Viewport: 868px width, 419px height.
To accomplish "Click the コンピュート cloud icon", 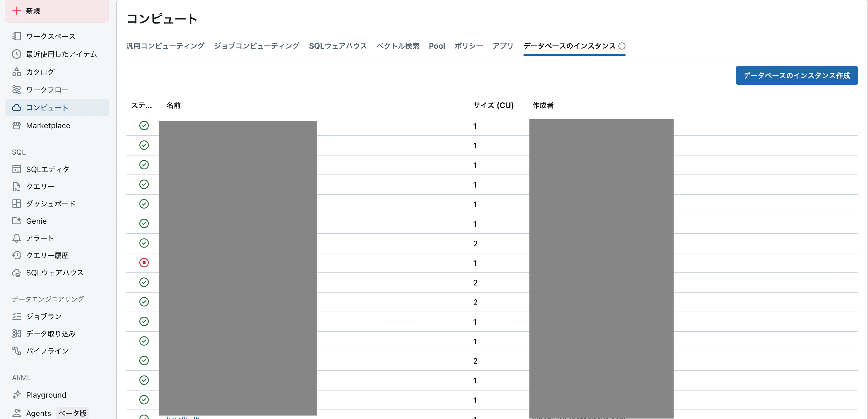I will coord(17,108).
